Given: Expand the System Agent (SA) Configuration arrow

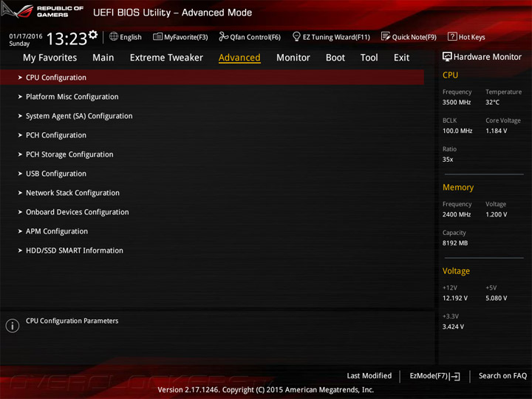Looking at the screenshot, I should [x=20, y=116].
